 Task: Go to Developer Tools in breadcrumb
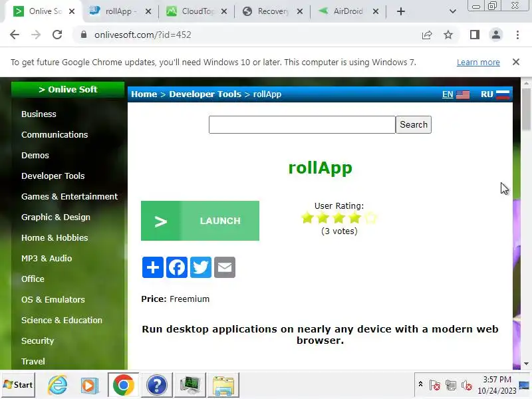(205, 94)
